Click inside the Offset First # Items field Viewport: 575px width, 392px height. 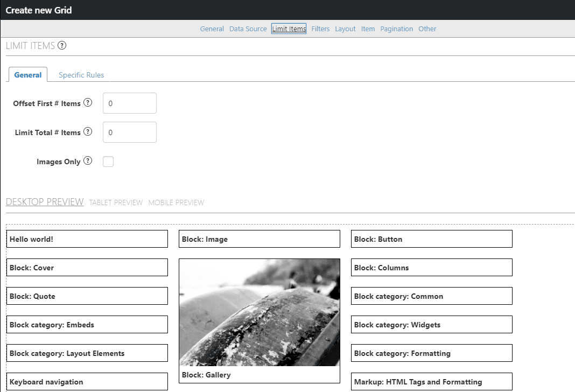[129, 103]
